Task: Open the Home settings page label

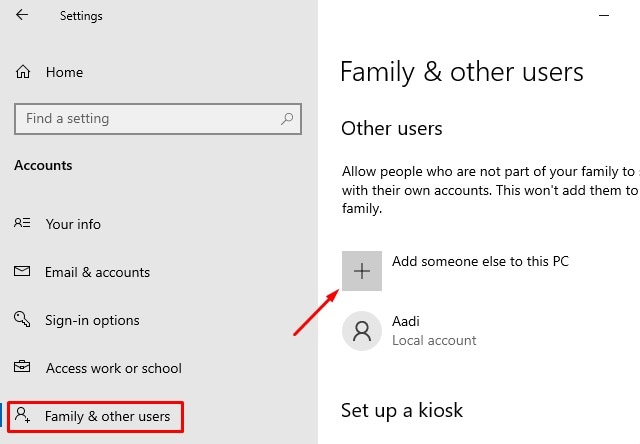Action: 64,72
